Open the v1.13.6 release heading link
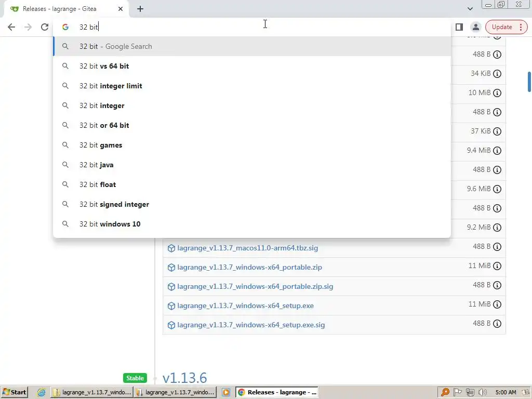The height and width of the screenshot is (399, 532). click(x=184, y=378)
